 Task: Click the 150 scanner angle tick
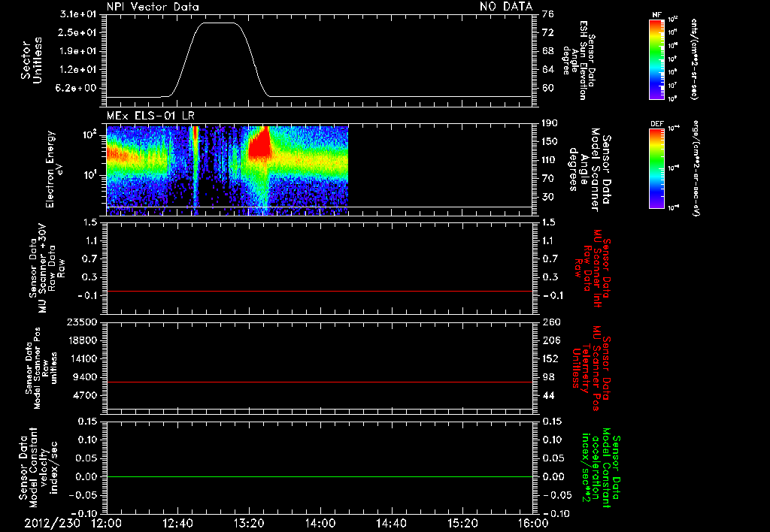[550, 141]
